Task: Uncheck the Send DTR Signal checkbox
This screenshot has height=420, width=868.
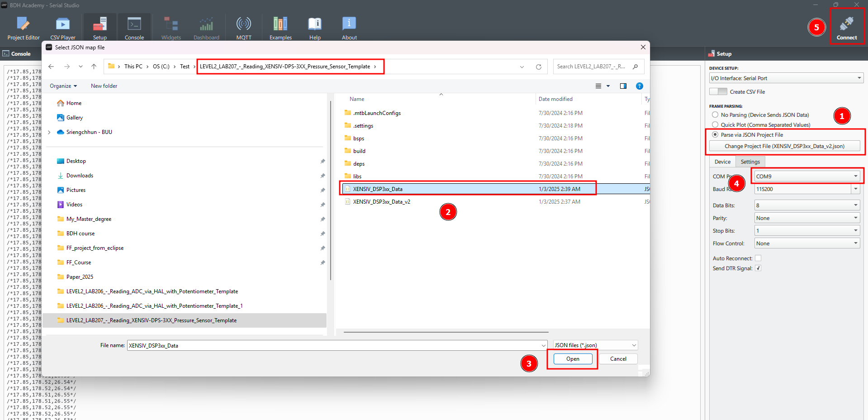Action: click(758, 268)
